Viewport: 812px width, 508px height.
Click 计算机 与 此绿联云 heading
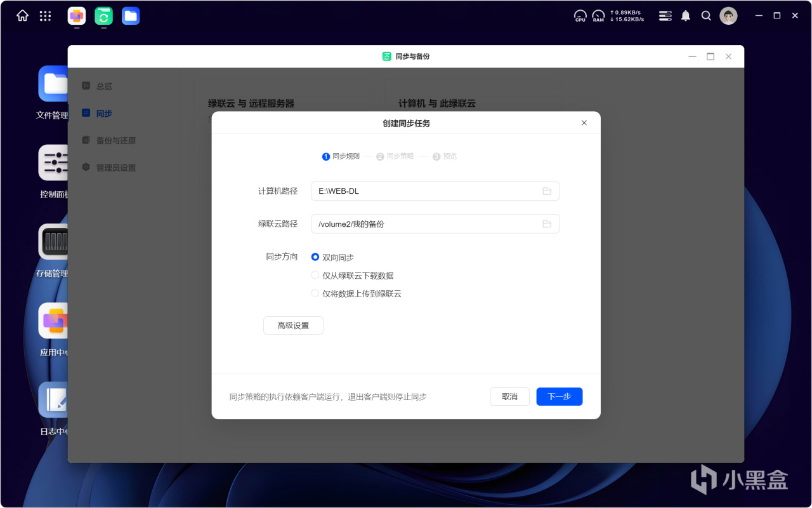pos(437,104)
